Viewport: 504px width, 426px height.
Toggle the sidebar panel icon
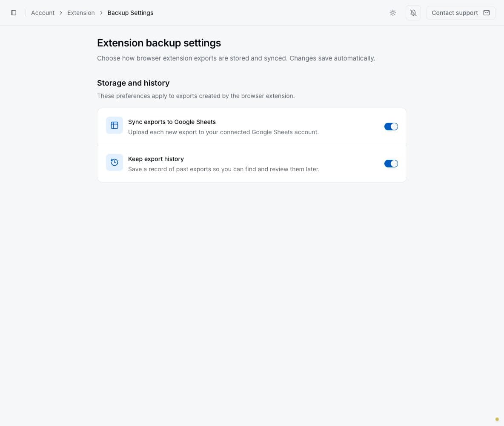[14, 13]
